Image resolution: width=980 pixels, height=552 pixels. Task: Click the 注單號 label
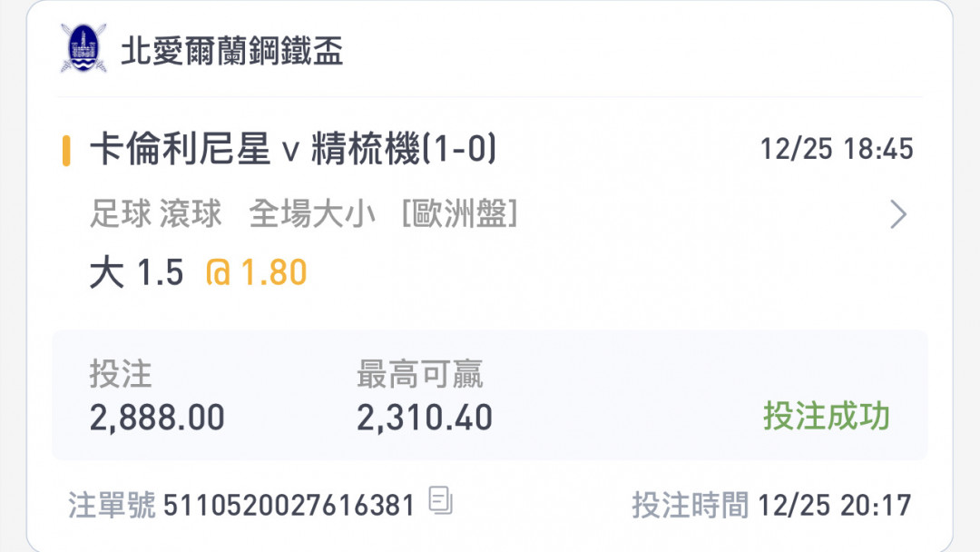[x=112, y=505]
